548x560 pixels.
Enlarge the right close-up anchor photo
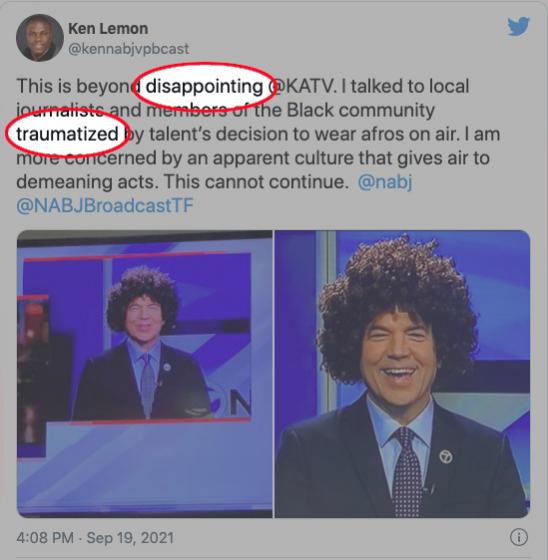pyautogui.click(x=402, y=374)
